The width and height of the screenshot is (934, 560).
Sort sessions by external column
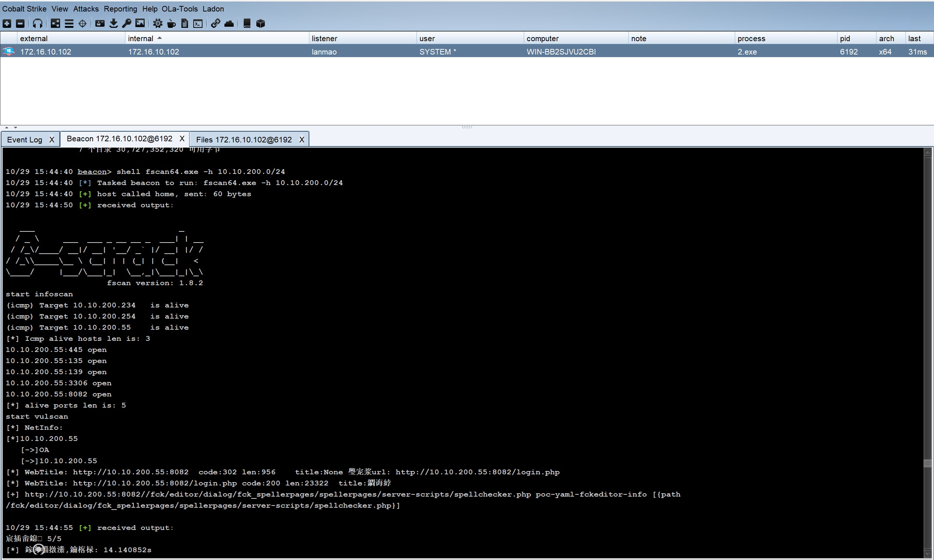coord(71,38)
